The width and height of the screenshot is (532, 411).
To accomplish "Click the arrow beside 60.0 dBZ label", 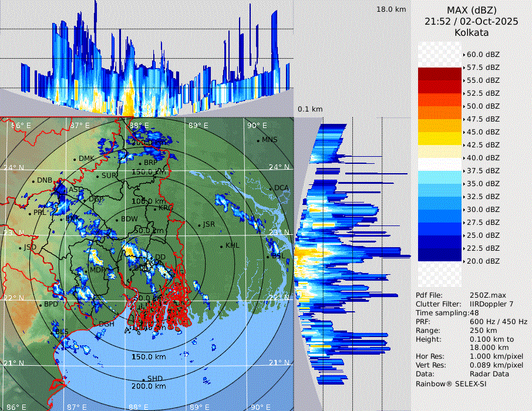I will (x=464, y=54).
